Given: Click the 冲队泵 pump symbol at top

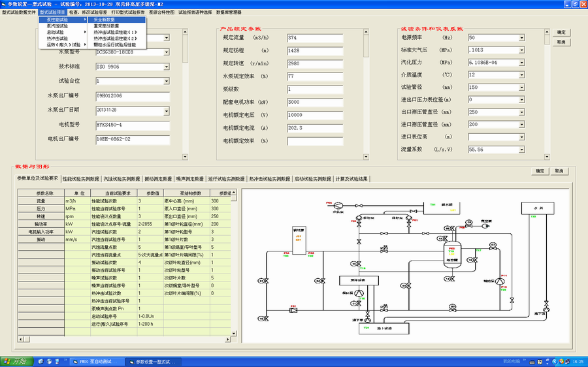Looking at the screenshot, I should (337, 205).
